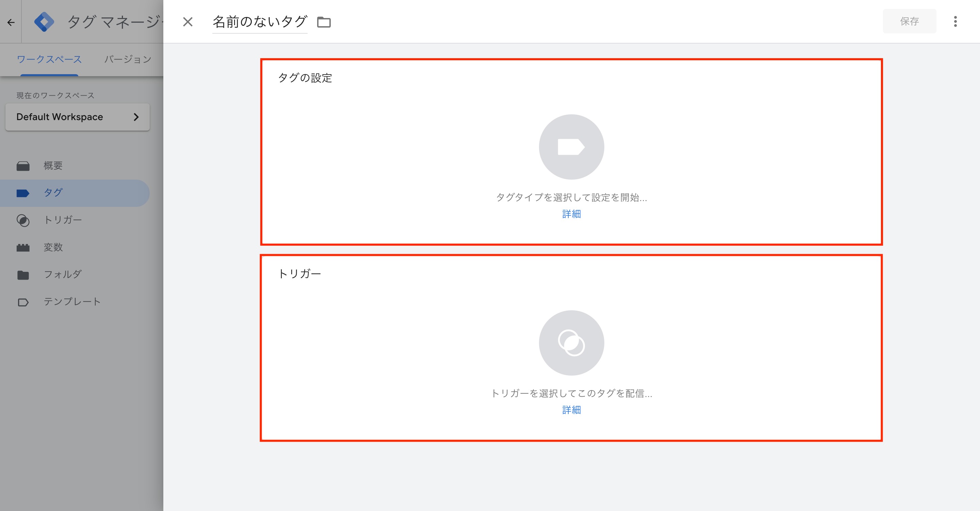Select the タグ (Tags) sidebar icon
The height and width of the screenshot is (511, 980).
tap(23, 193)
